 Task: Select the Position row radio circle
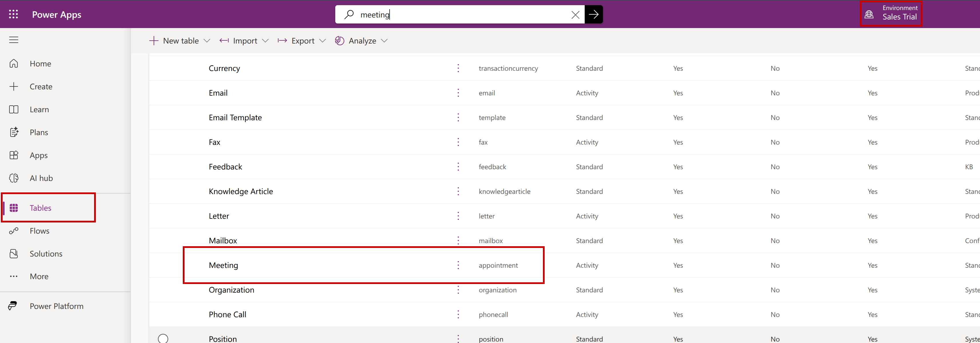pyautogui.click(x=163, y=338)
